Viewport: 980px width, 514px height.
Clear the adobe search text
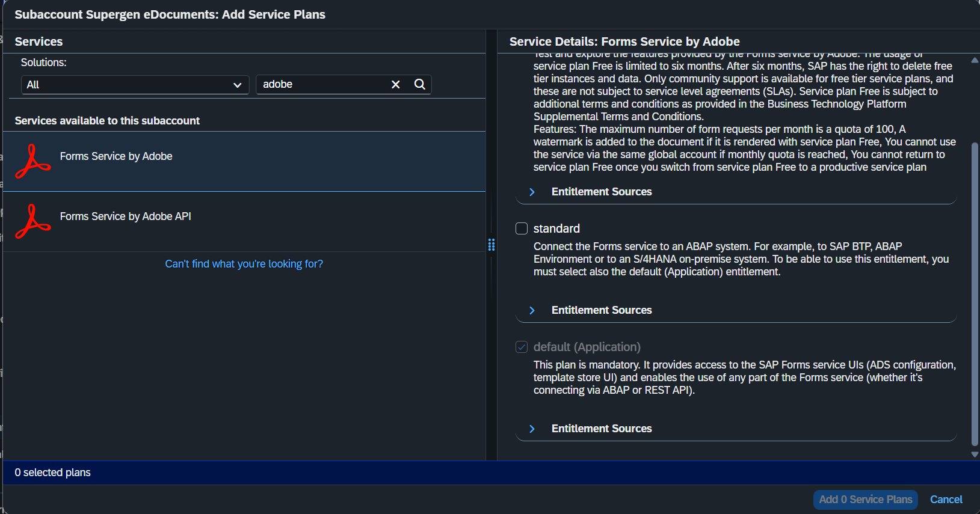click(396, 85)
